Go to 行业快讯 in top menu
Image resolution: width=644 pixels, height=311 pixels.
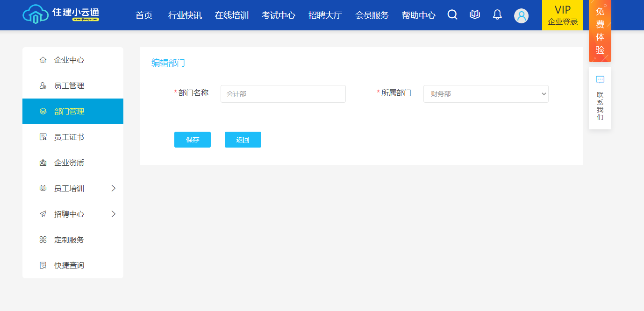[185, 15]
